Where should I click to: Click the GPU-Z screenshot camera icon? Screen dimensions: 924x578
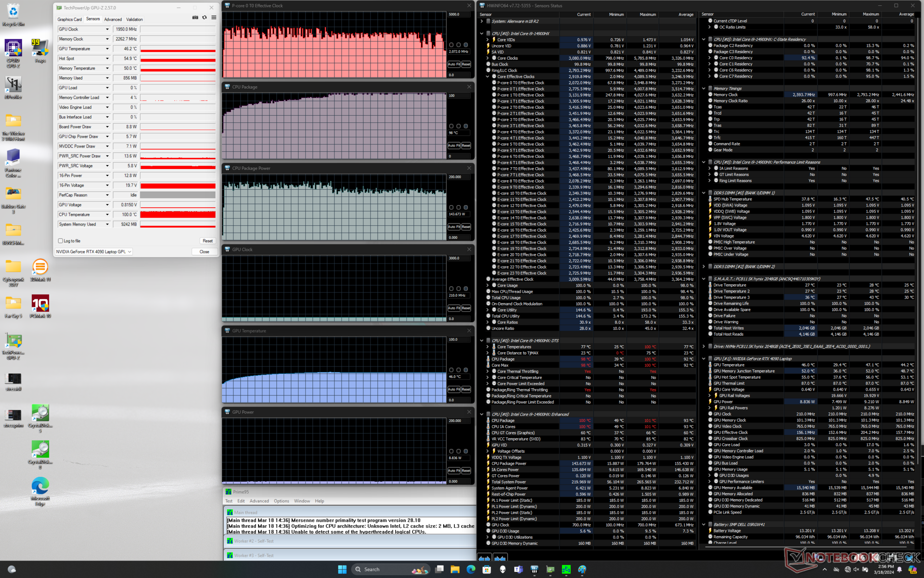[x=195, y=18]
